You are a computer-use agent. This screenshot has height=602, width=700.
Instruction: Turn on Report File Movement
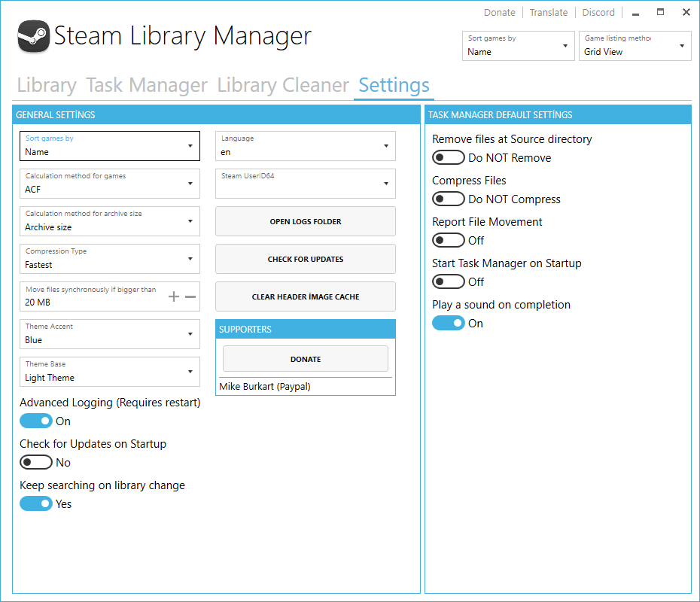(449, 241)
